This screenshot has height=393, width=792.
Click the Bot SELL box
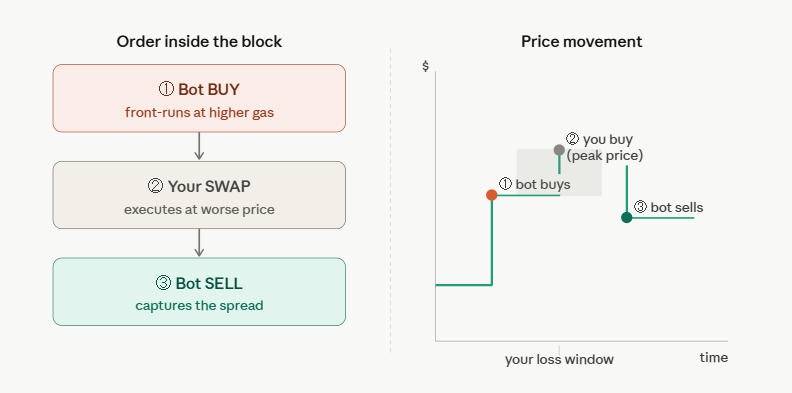(199, 291)
